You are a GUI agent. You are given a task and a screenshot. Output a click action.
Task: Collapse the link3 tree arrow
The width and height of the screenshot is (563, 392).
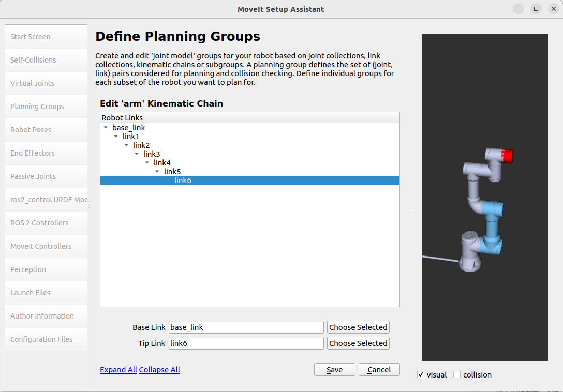(x=137, y=154)
